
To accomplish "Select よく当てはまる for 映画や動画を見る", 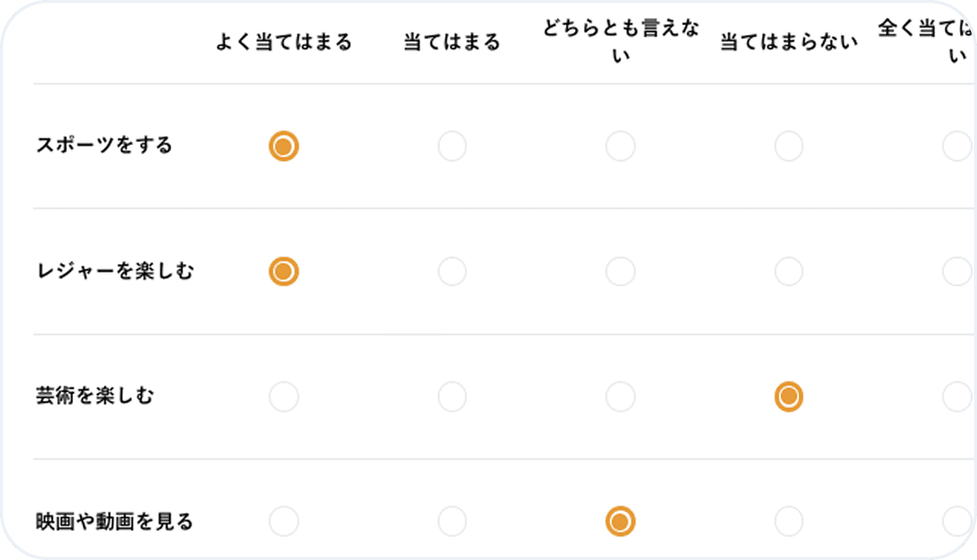I will pyautogui.click(x=283, y=521).
